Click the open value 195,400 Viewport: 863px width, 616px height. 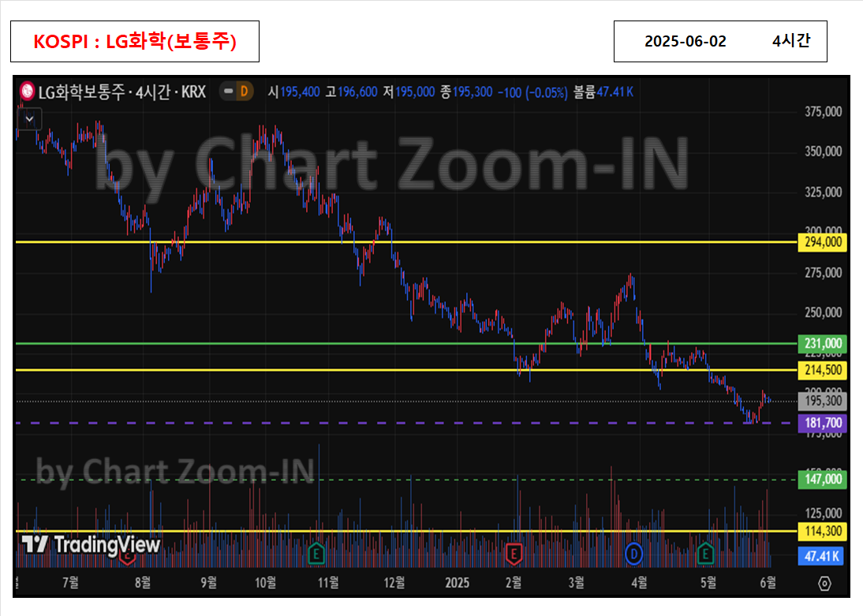click(300, 92)
